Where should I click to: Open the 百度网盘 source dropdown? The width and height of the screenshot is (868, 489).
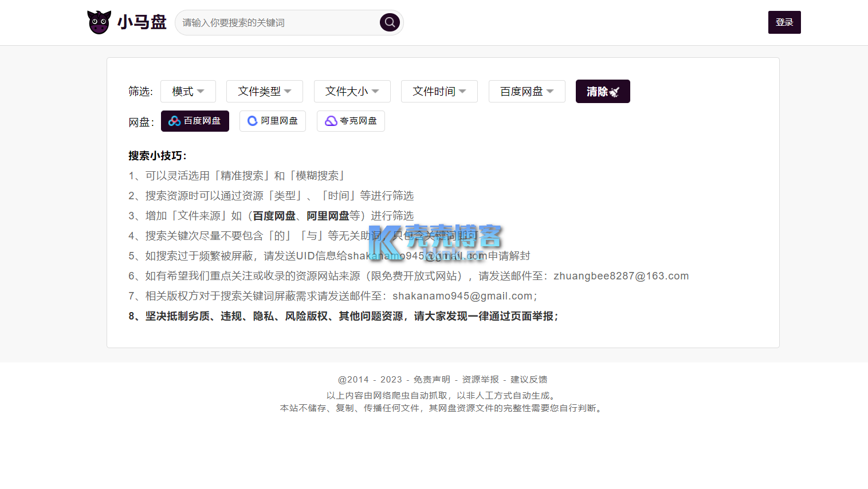[x=527, y=92]
